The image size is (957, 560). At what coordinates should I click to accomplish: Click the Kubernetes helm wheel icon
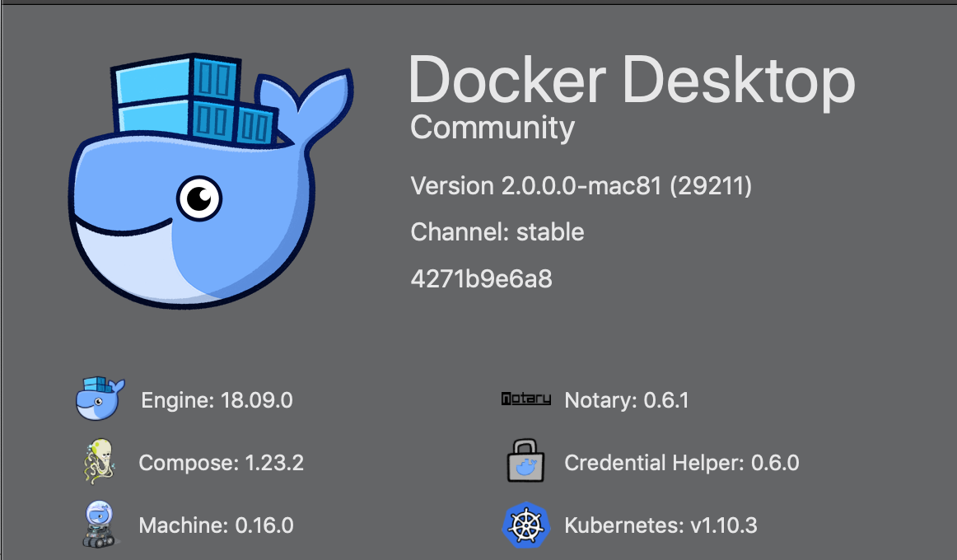526,525
